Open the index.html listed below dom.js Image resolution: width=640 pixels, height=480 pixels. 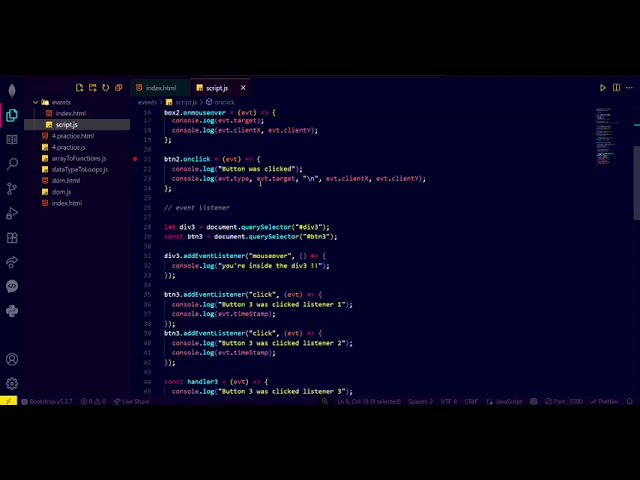click(x=67, y=203)
